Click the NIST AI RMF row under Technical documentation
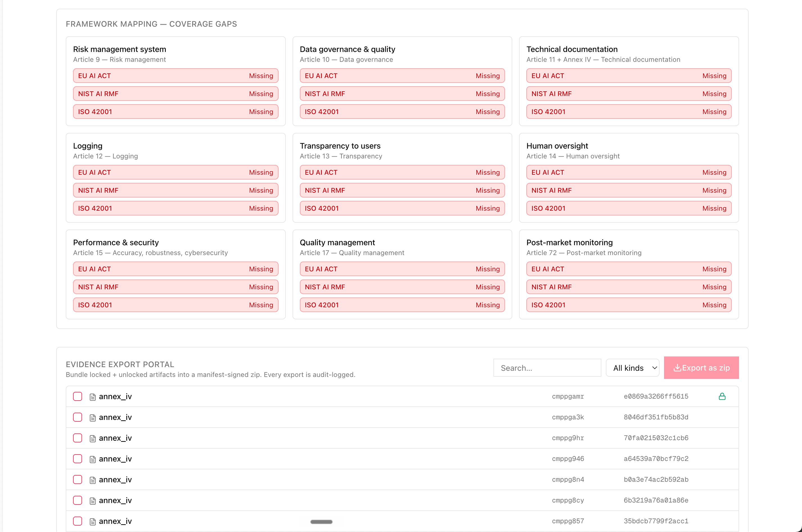The image size is (802, 532). coord(629,94)
